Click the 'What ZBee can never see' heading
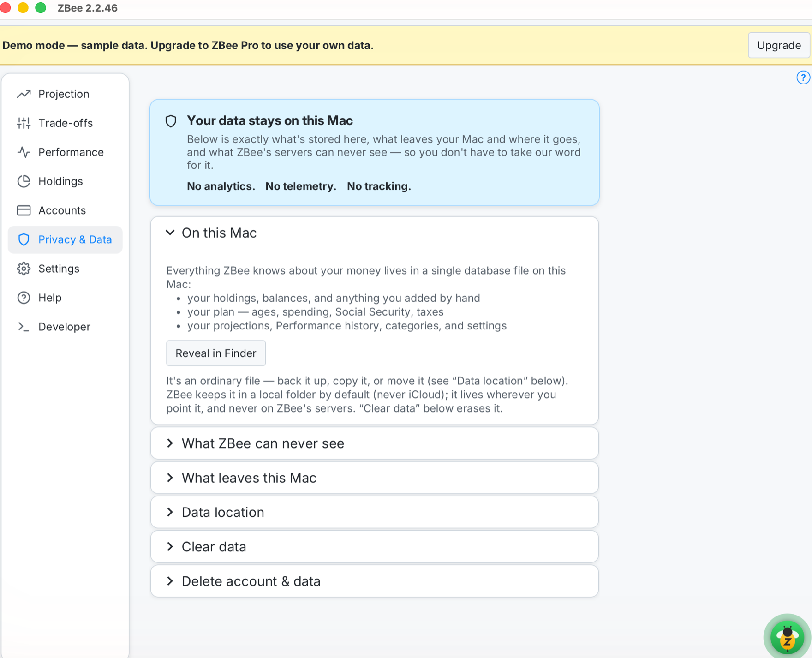 click(x=263, y=443)
